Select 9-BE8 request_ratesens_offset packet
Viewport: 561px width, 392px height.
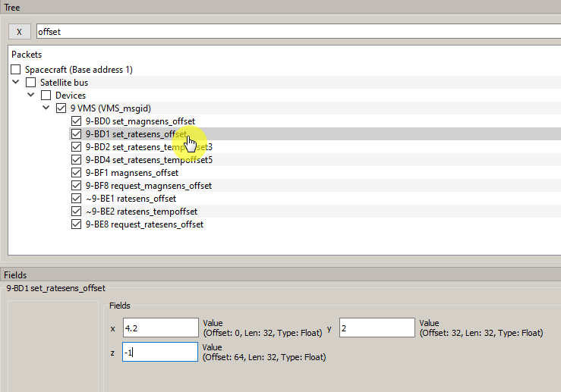coord(144,224)
